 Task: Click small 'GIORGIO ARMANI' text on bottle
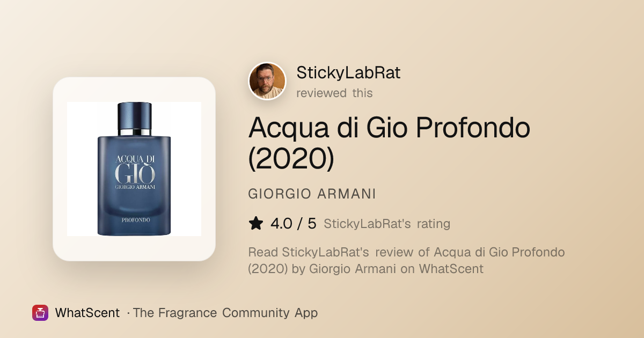coord(134,187)
